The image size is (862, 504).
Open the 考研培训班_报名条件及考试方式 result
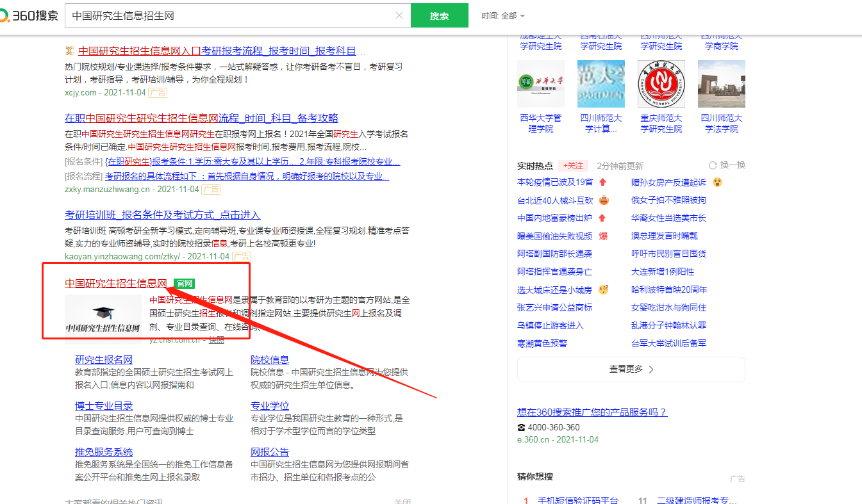pos(163,215)
